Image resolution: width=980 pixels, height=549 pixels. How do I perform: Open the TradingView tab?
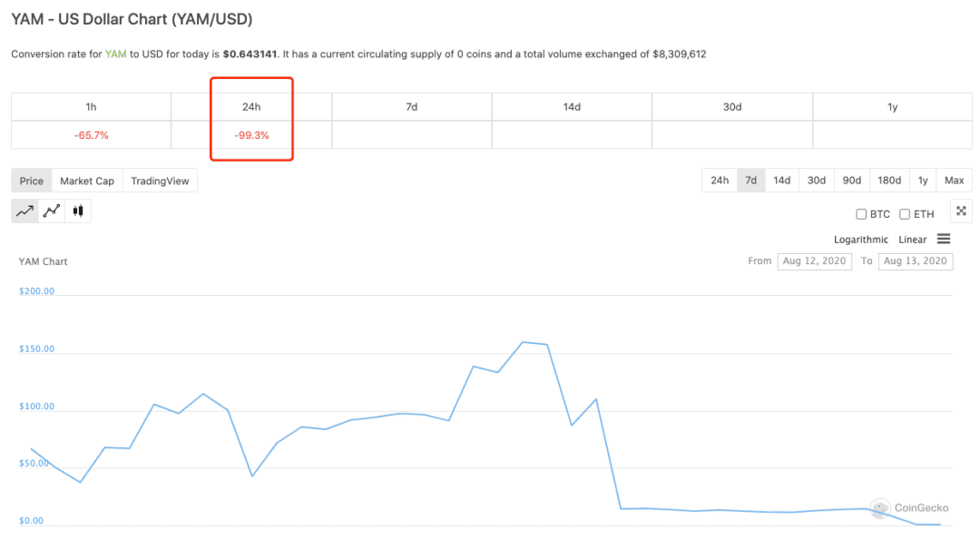coord(160,181)
